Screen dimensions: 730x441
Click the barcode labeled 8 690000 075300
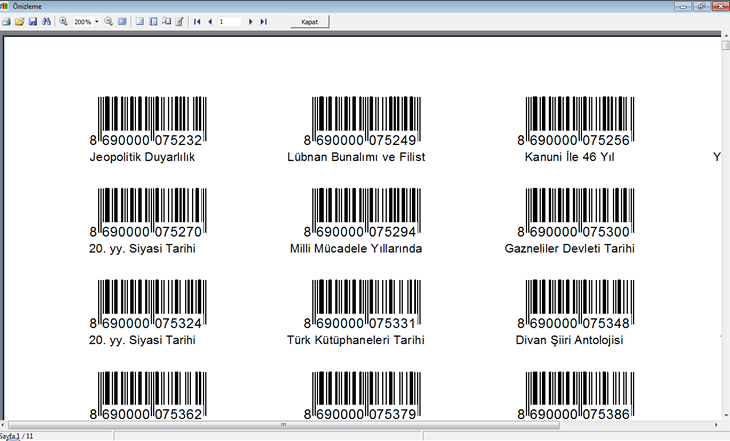click(x=575, y=213)
